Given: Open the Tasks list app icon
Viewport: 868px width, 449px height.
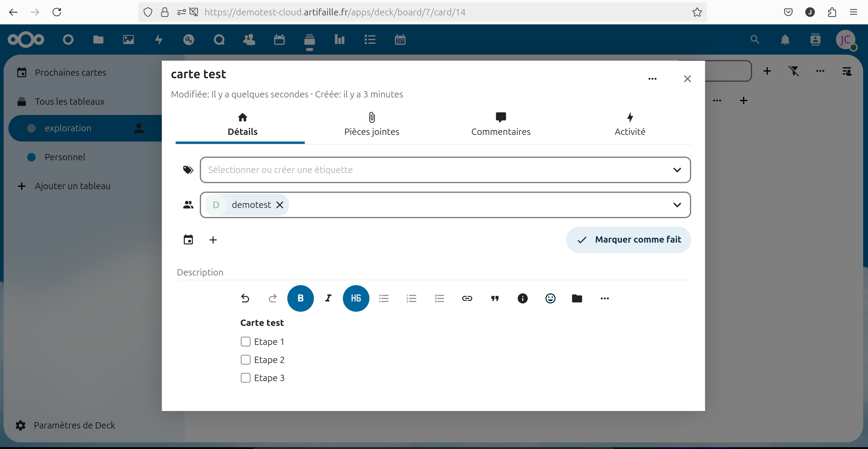Looking at the screenshot, I should (370, 40).
